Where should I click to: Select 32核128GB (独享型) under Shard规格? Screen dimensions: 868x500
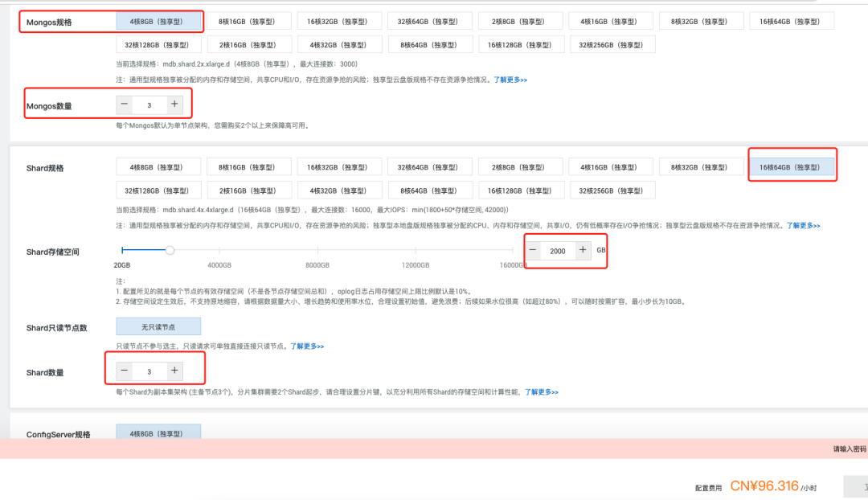[x=158, y=191]
